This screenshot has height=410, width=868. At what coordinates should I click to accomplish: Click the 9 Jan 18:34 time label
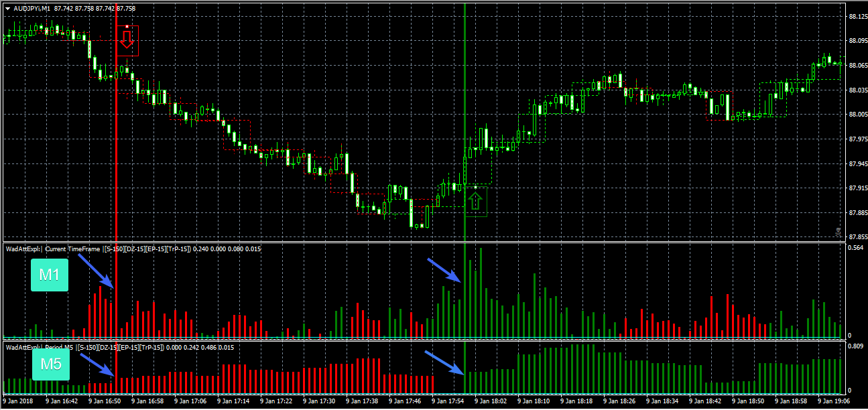(663, 401)
